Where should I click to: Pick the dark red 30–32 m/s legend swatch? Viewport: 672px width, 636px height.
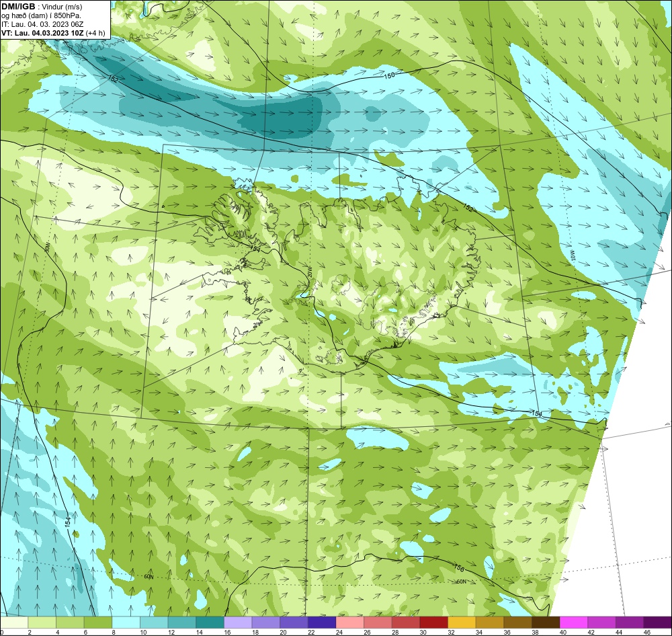pyautogui.click(x=433, y=622)
